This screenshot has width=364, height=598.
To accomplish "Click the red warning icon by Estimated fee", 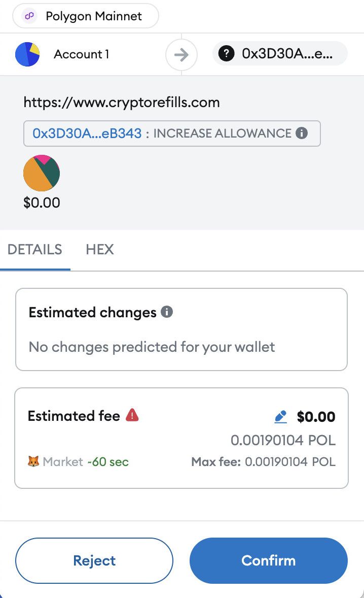I will coord(132,415).
